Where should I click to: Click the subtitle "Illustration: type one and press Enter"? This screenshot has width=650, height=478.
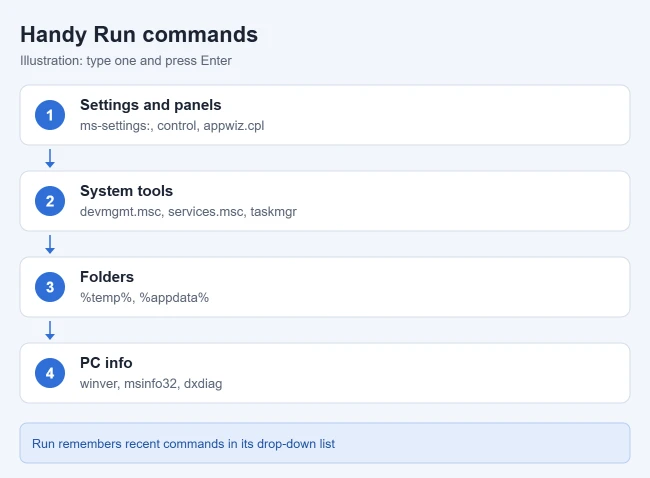pyautogui.click(x=126, y=61)
